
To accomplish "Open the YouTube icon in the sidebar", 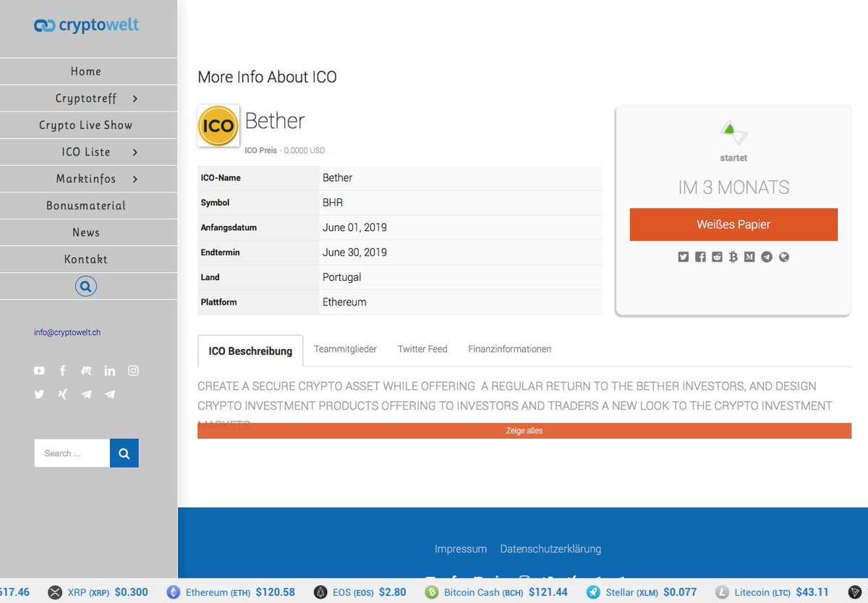I will click(39, 370).
